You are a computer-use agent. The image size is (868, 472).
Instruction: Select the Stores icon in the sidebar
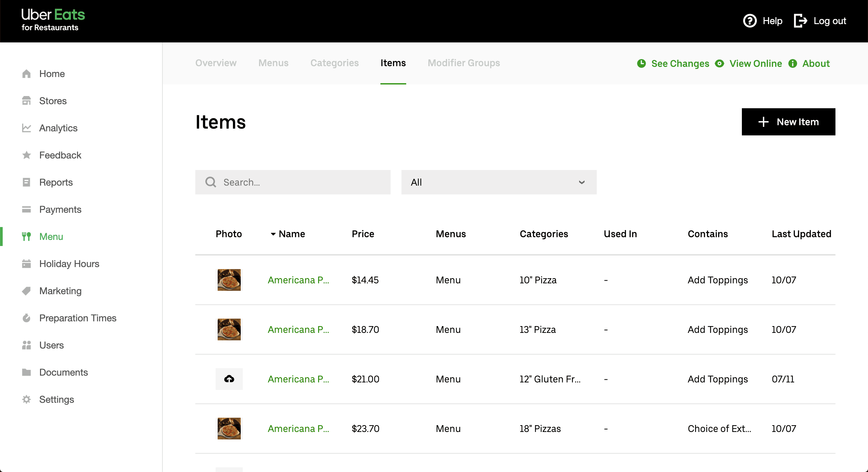click(x=26, y=101)
